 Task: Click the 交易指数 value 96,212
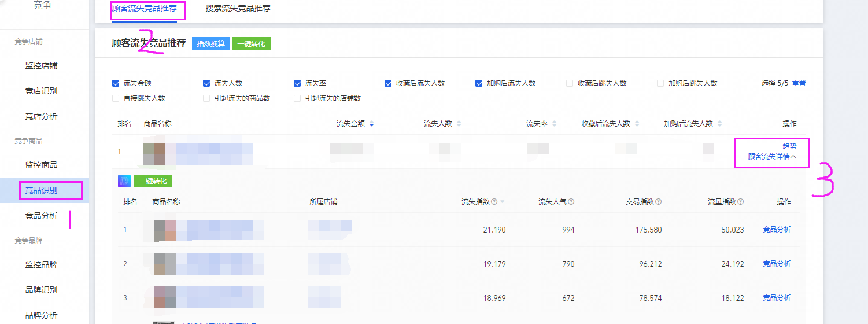coord(650,264)
